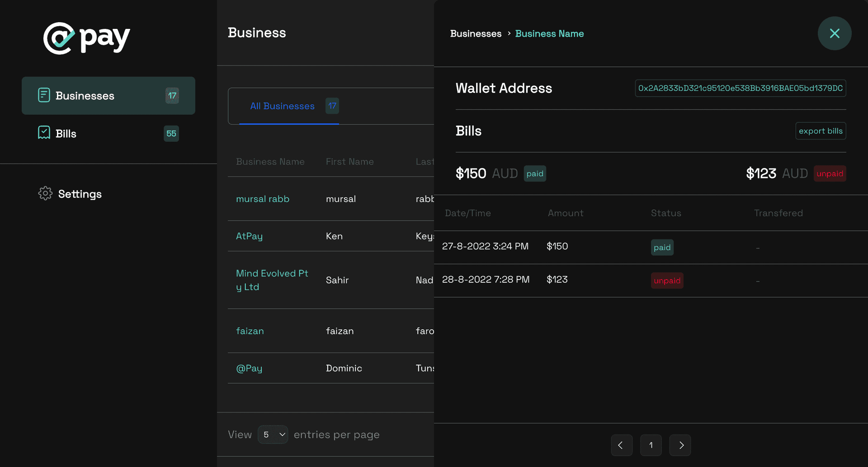Click first name cell Sahir
The height and width of the screenshot is (467, 868).
tap(337, 280)
